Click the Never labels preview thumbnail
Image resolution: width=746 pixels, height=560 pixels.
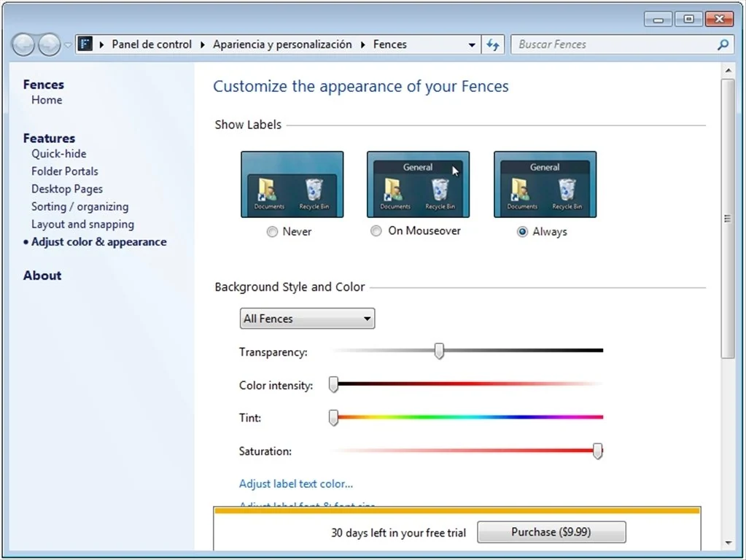coord(292,184)
